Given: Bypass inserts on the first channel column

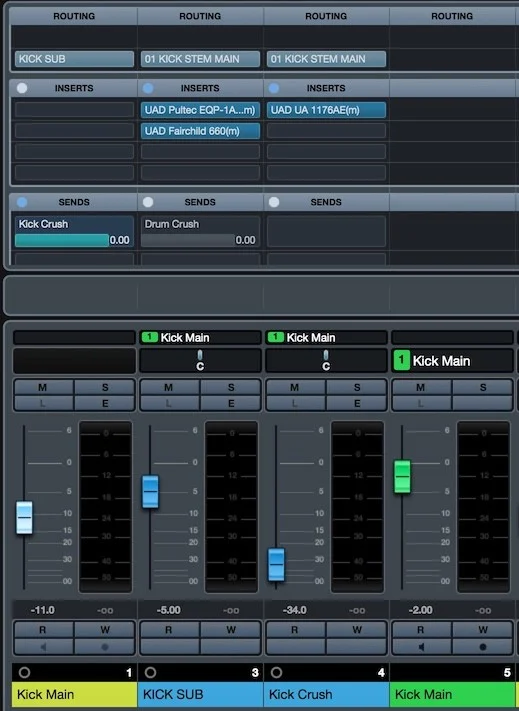Looking at the screenshot, I should click(x=22, y=88).
